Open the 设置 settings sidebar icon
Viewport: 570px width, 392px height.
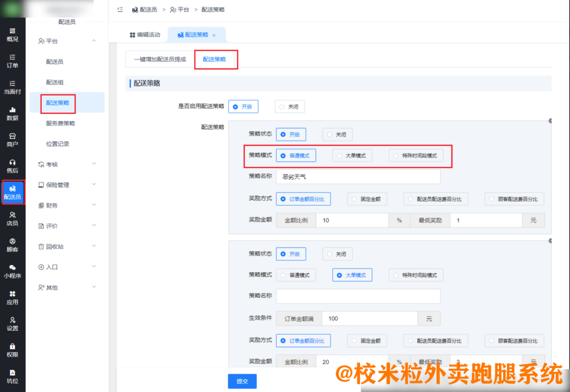[x=12, y=324]
